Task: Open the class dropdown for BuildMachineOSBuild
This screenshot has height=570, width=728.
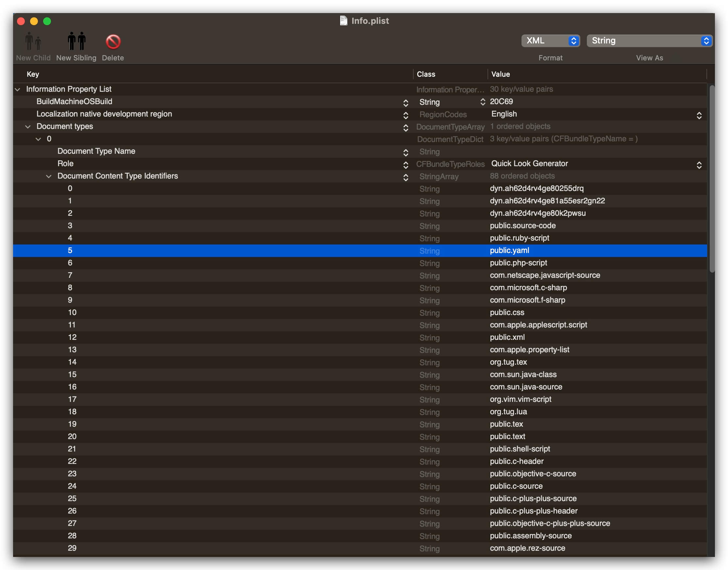Action: click(x=483, y=102)
